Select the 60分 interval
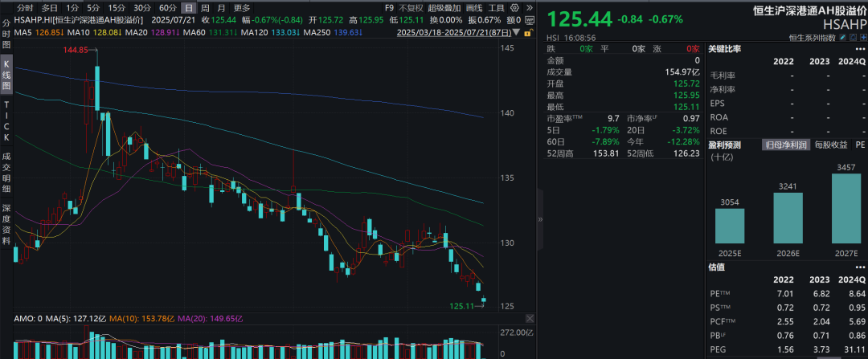 168,8
